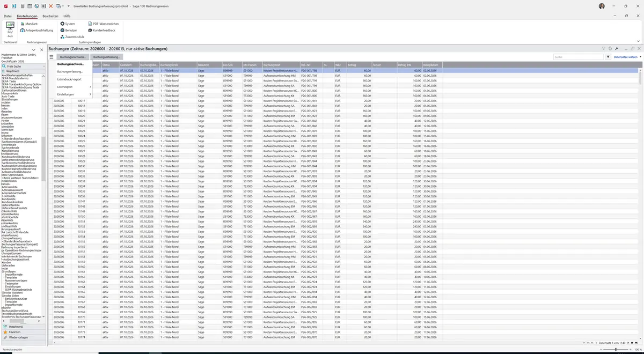Click the user profile avatar in the title bar
Viewport: 644px width, 354px height.
click(x=602, y=5)
